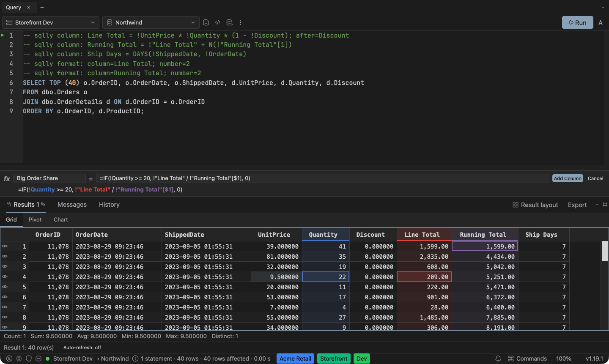Screen dimensions: 609x364
Task: Cancel the computed column formula
Action: [x=595, y=178]
